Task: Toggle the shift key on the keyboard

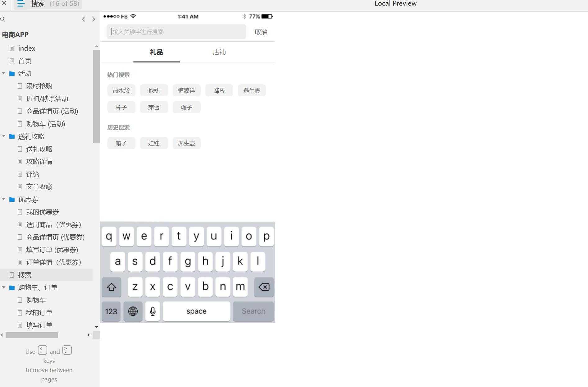Action: point(111,287)
